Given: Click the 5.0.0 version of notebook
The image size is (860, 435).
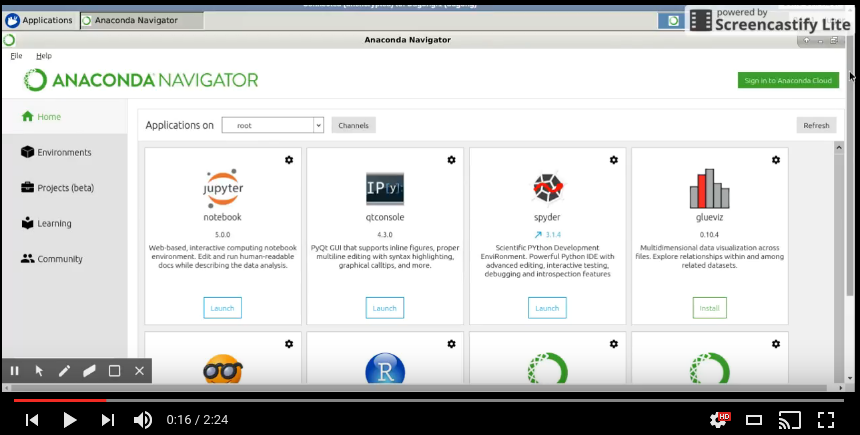Looking at the screenshot, I should tap(223, 235).
